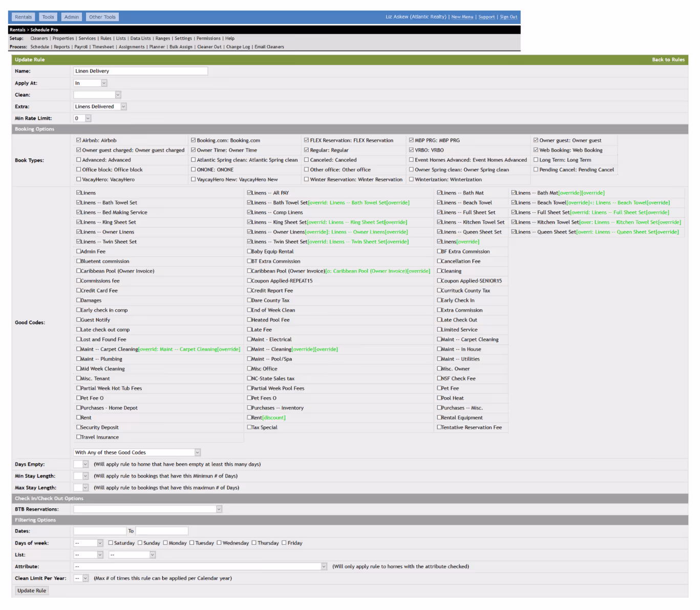Uncheck FLEX Reservation book type
This screenshot has height=610, width=700.
click(306, 140)
